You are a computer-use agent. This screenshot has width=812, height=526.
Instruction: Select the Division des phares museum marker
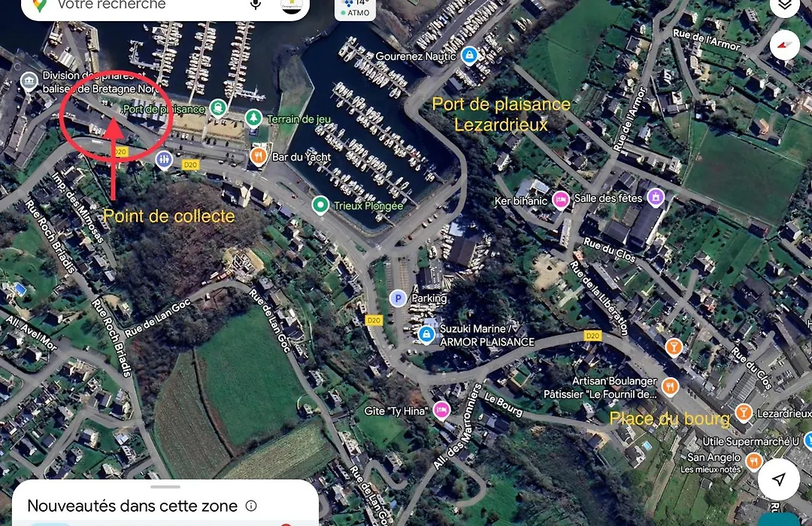coord(29,81)
